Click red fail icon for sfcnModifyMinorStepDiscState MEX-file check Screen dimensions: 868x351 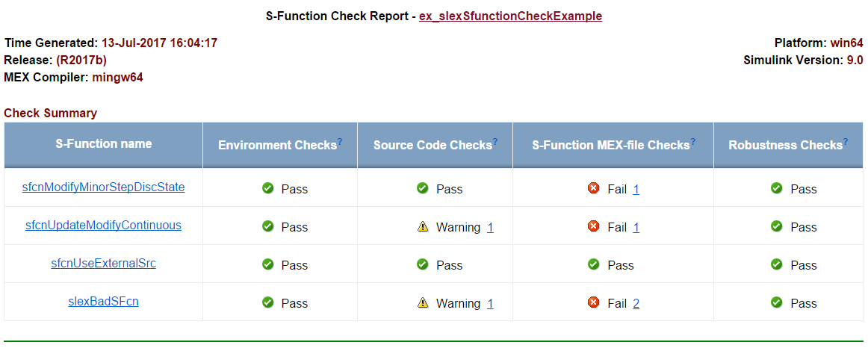pos(594,189)
